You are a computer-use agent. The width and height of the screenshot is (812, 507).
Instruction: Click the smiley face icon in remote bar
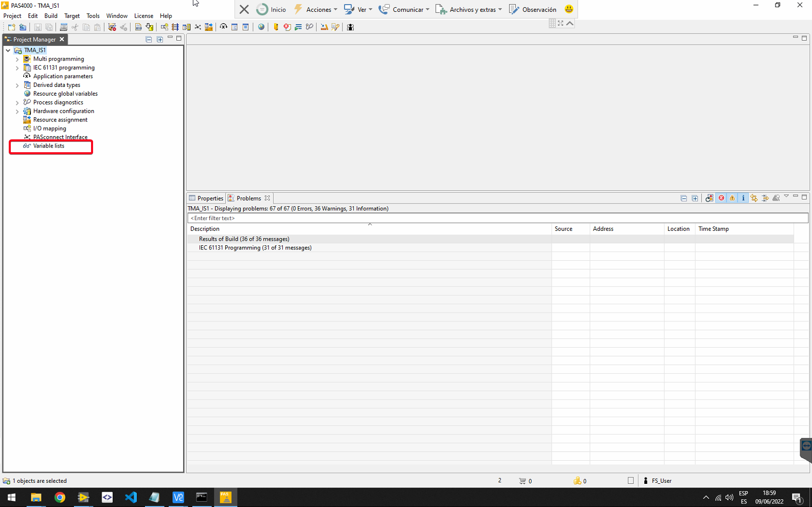[x=569, y=9]
